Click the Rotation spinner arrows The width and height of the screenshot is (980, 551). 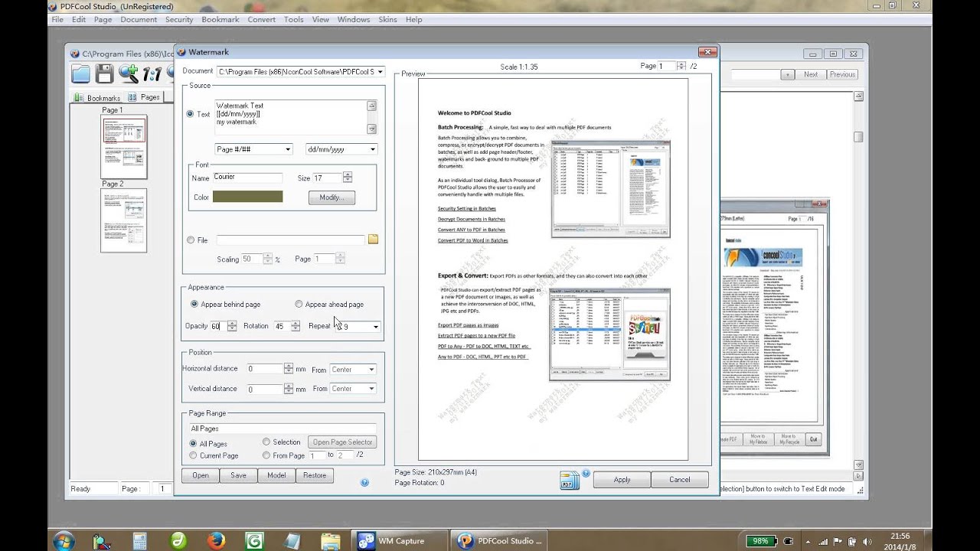click(x=295, y=327)
